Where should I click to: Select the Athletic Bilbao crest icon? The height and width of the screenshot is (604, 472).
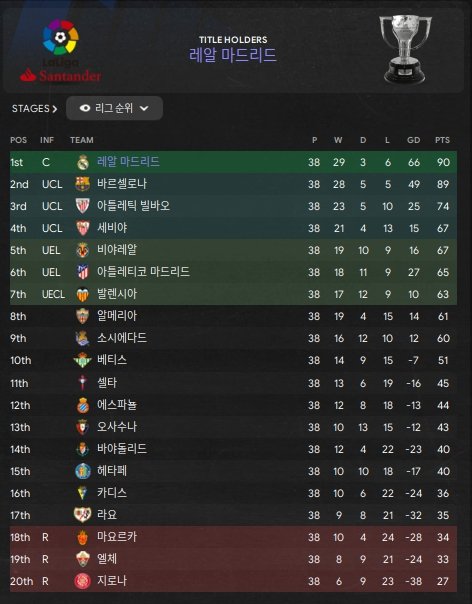[x=83, y=206]
